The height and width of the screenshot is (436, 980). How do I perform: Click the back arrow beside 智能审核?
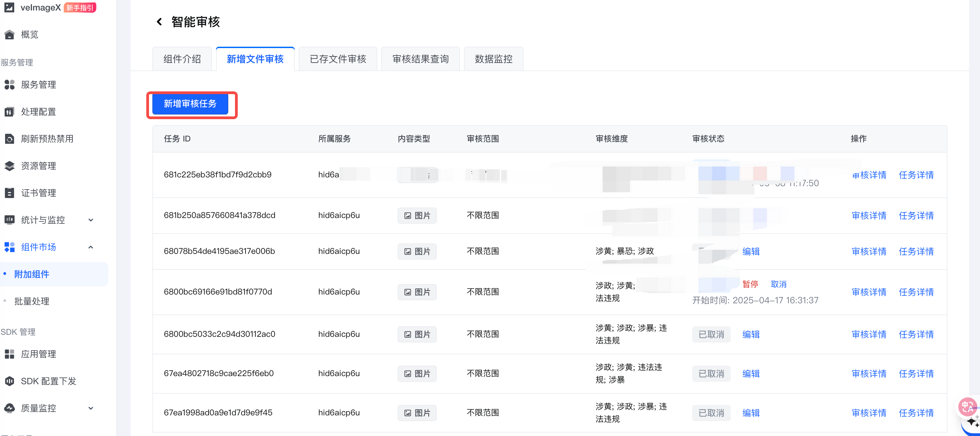(159, 22)
